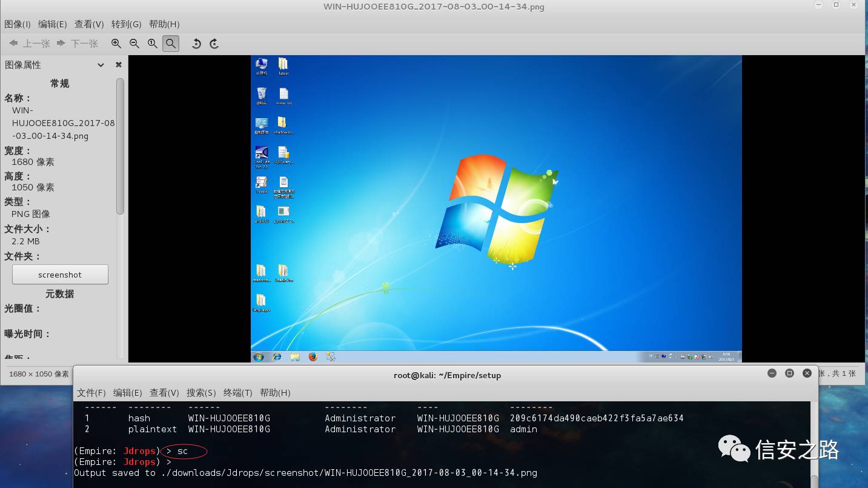Screen dimensions: 868x488
Task: Click the width value 1680 像素
Action: click(x=33, y=162)
